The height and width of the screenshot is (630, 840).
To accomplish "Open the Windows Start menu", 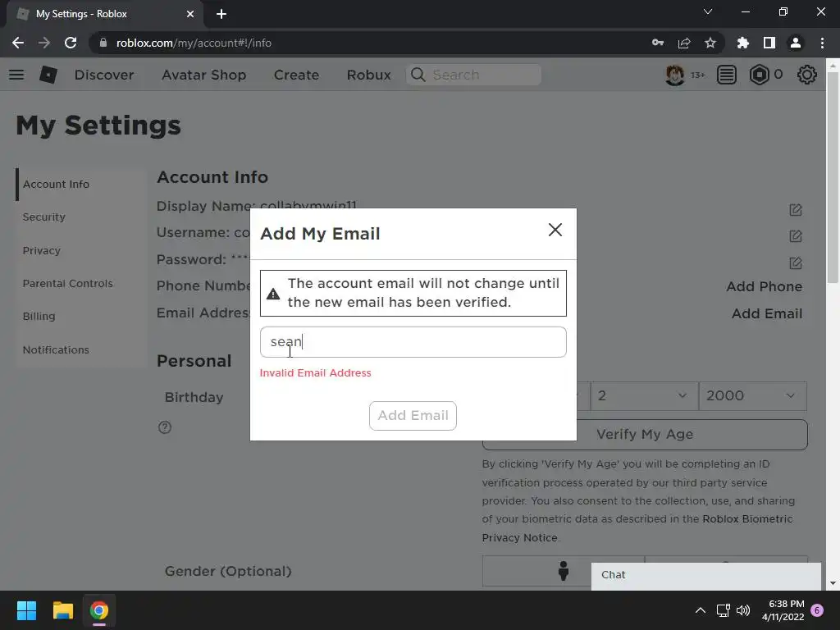I will tap(26, 610).
